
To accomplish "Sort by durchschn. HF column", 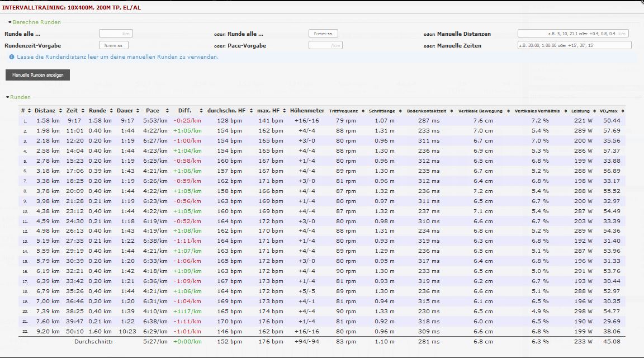I will (x=226, y=111).
